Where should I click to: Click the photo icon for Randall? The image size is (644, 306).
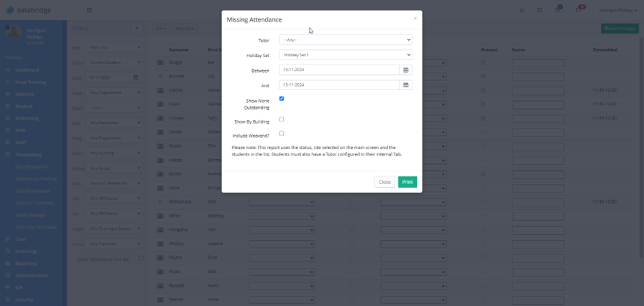tap(160, 285)
